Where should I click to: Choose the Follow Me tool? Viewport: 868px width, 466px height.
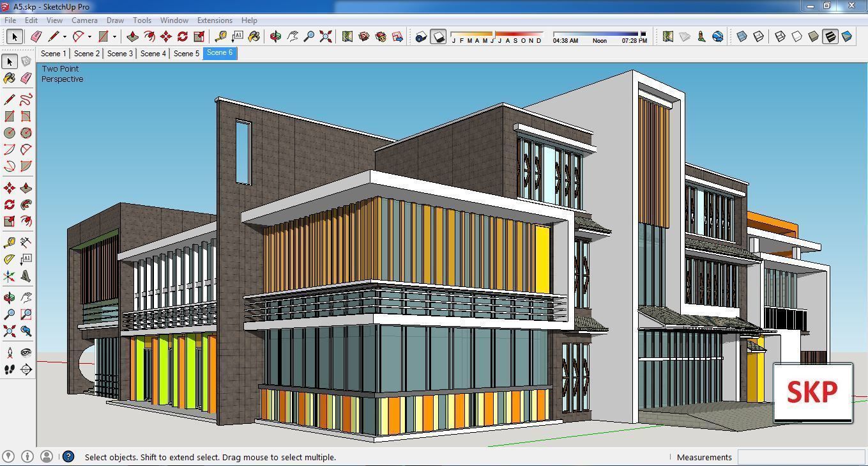26,205
